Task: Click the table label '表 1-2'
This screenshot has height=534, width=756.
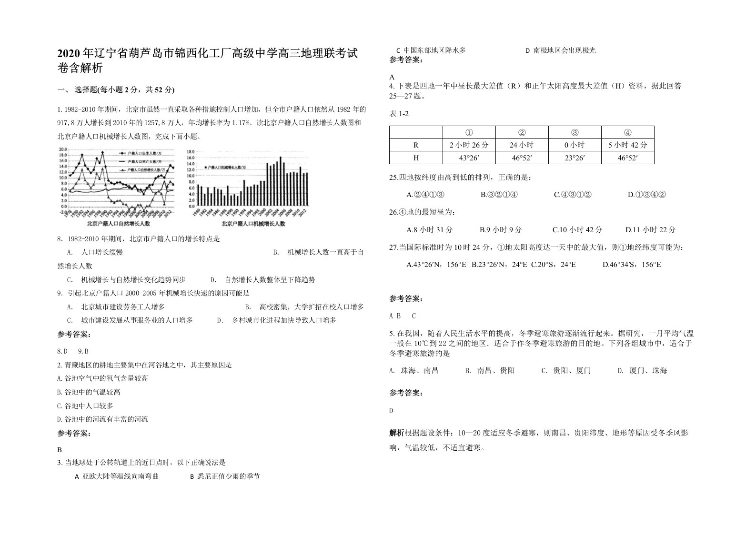Action: pyautogui.click(x=399, y=114)
